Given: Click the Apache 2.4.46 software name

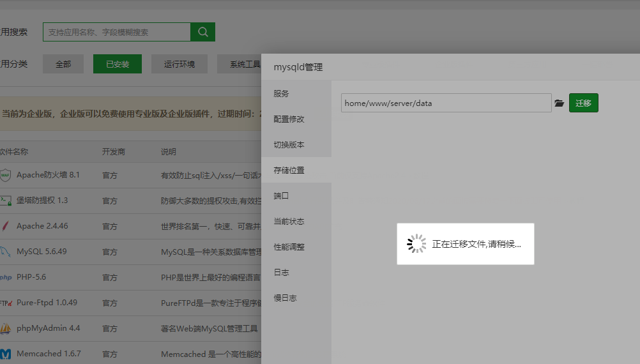Looking at the screenshot, I should 42,225.
